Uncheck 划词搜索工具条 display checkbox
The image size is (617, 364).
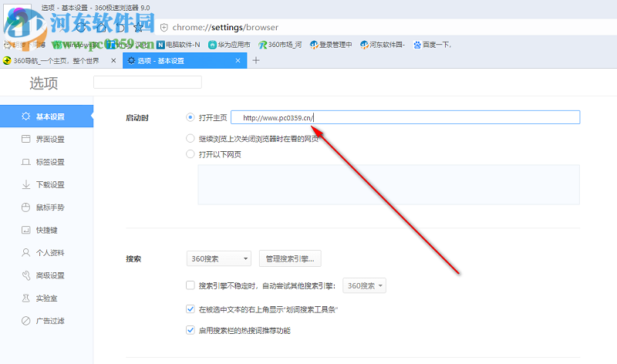190,309
